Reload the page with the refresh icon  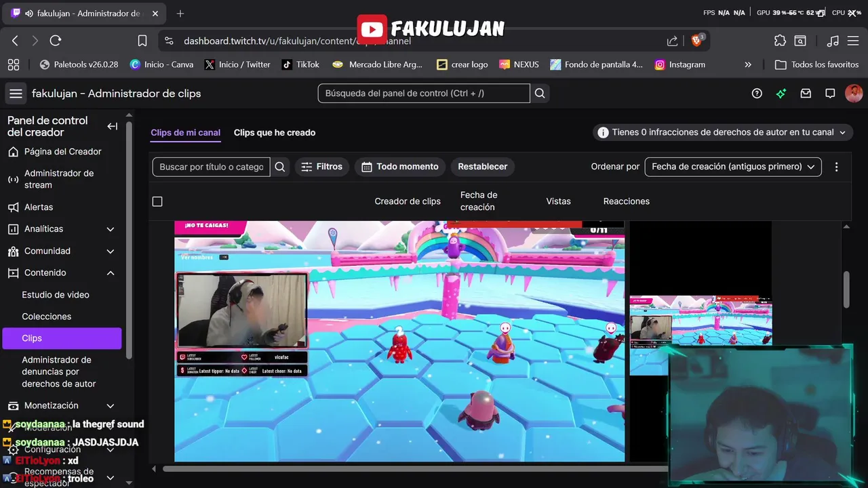pos(56,41)
